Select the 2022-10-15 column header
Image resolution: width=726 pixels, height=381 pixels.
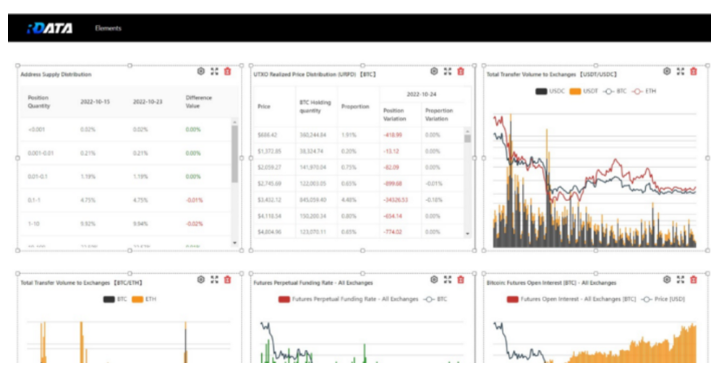(95, 102)
